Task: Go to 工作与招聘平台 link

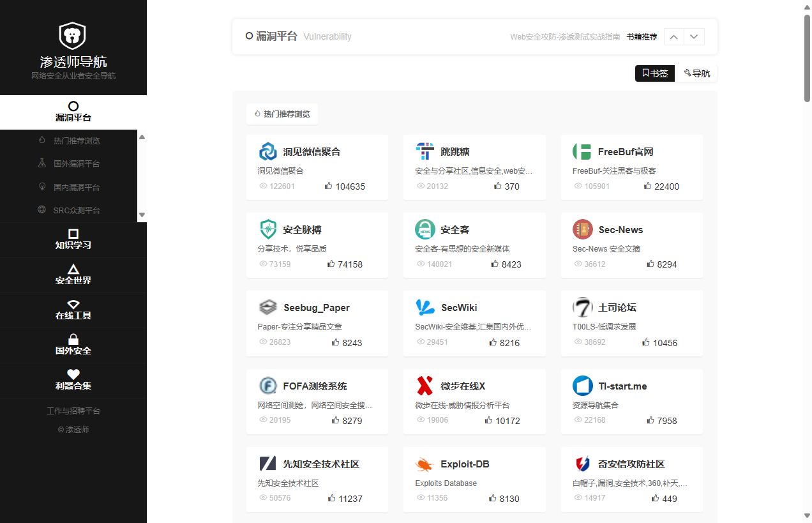Action: pyautogui.click(x=73, y=411)
